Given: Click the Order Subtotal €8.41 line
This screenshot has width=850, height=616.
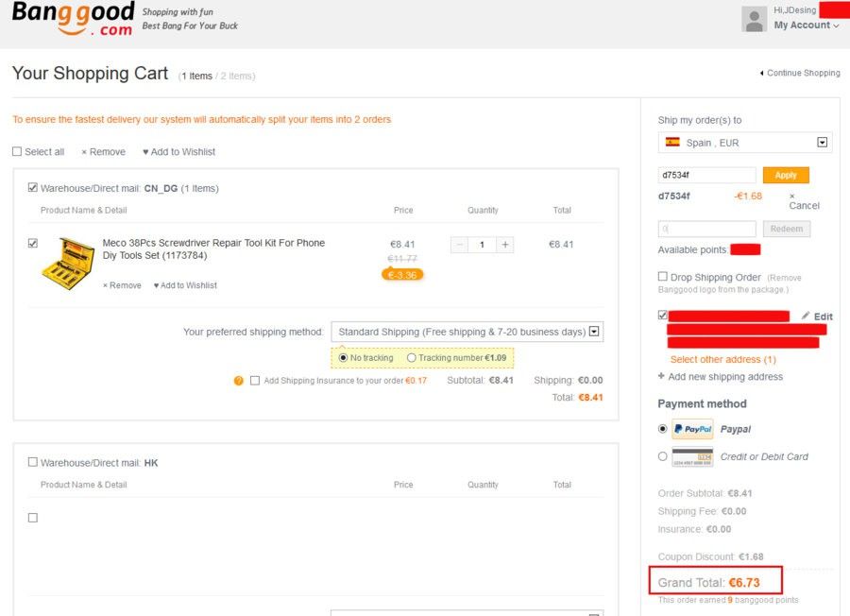Looking at the screenshot, I should click(705, 493).
